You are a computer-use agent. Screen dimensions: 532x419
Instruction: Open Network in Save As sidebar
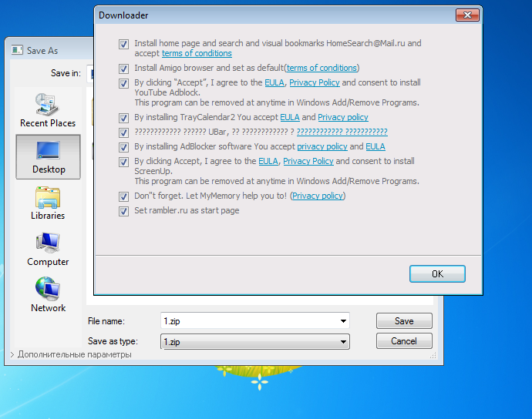click(x=48, y=295)
